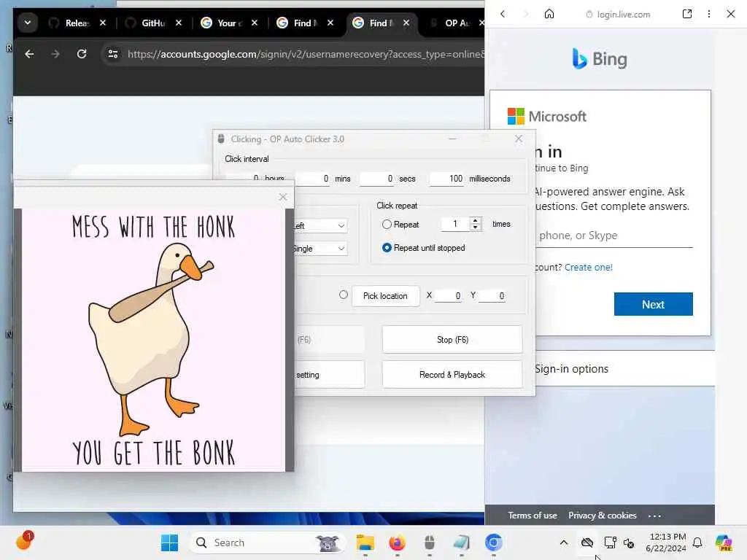This screenshot has height=560, width=747.
Task: Open the Windows Start menu
Action: tap(169, 542)
